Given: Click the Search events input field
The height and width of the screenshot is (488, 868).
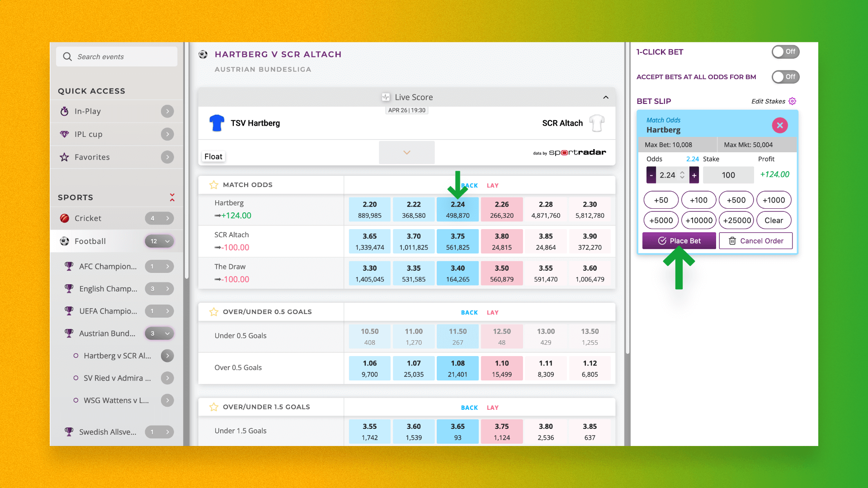Looking at the screenshot, I should coord(118,56).
